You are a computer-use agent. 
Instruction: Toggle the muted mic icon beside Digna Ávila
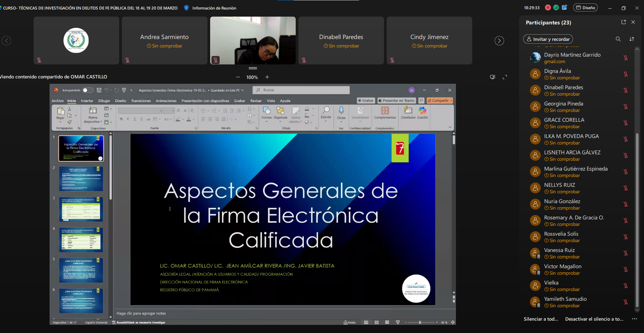625,74
